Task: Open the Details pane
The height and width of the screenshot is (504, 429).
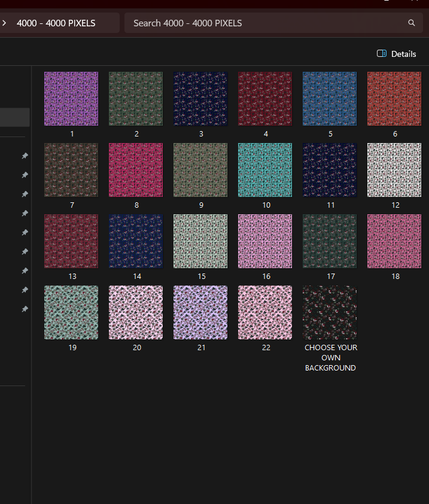Action: (x=397, y=54)
